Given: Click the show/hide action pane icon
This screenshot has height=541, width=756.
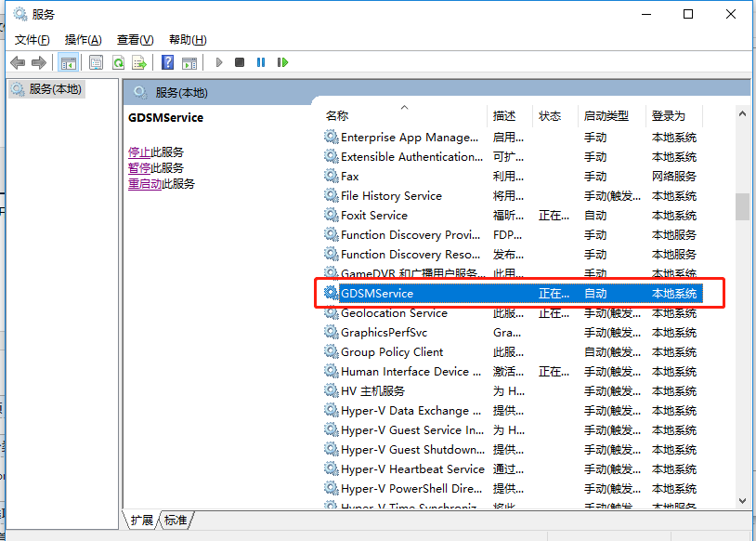Looking at the screenshot, I should click(189, 62).
